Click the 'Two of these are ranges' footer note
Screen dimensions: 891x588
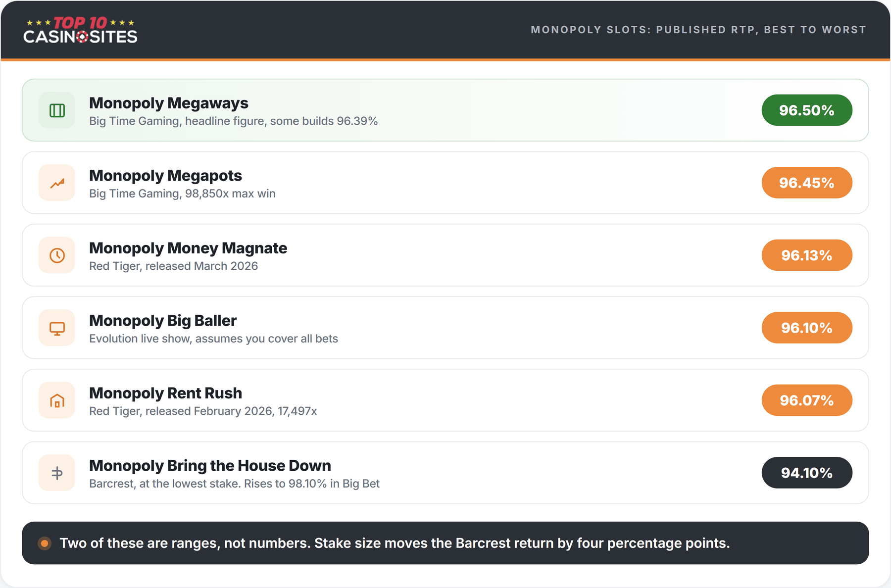(x=395, y=543)
